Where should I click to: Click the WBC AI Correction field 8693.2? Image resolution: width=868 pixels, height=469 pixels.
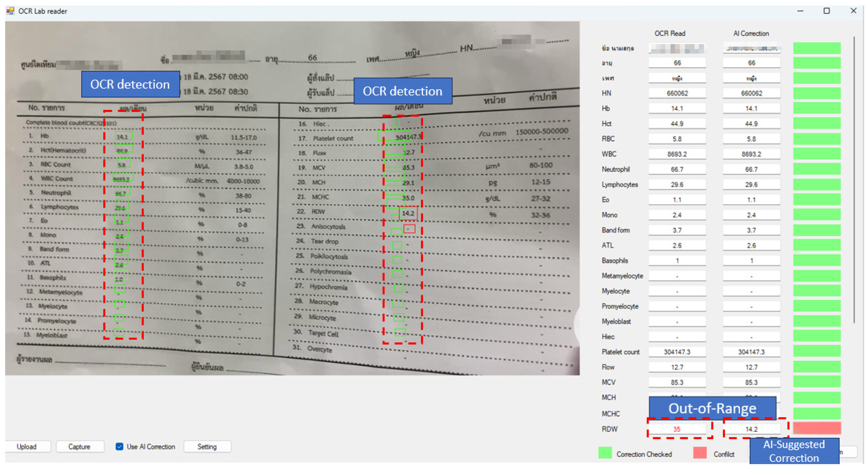pos(751,154)
